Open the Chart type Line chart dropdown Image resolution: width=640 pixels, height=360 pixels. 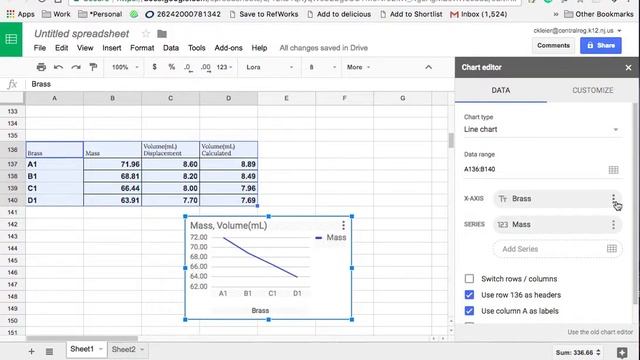point(542,129)
